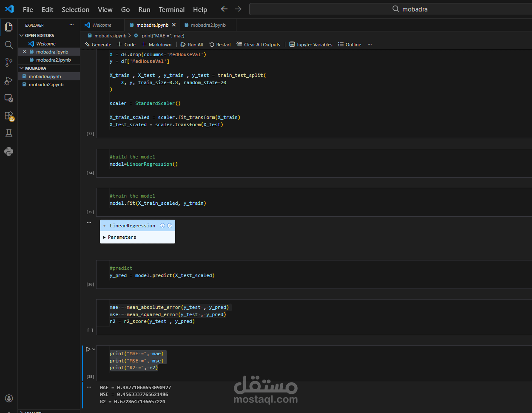
Task: Click the r2 = r2_score line
Action: point(152,321)
